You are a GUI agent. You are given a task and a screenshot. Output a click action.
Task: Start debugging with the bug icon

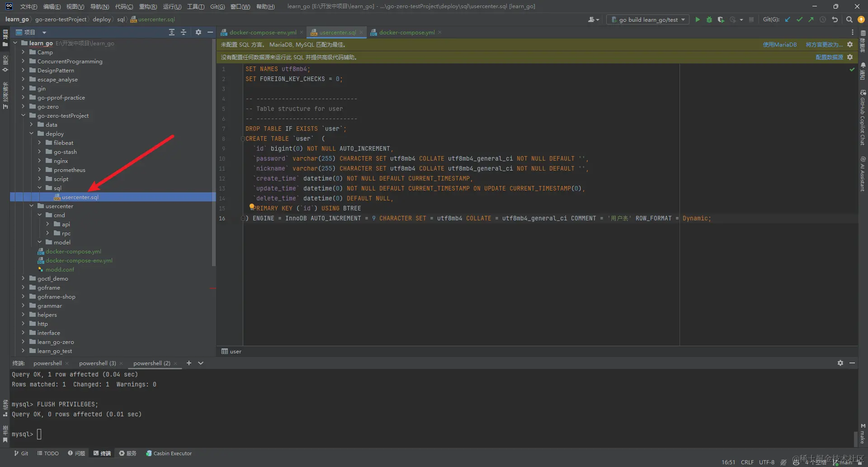pyautogui.click(x=709, y=19)
